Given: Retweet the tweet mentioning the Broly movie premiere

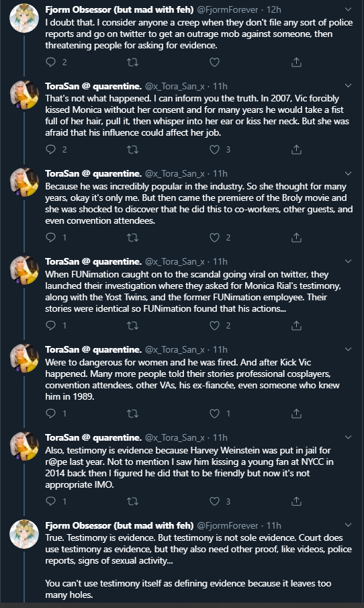Looking at the screenshot, I should [132, 237].
